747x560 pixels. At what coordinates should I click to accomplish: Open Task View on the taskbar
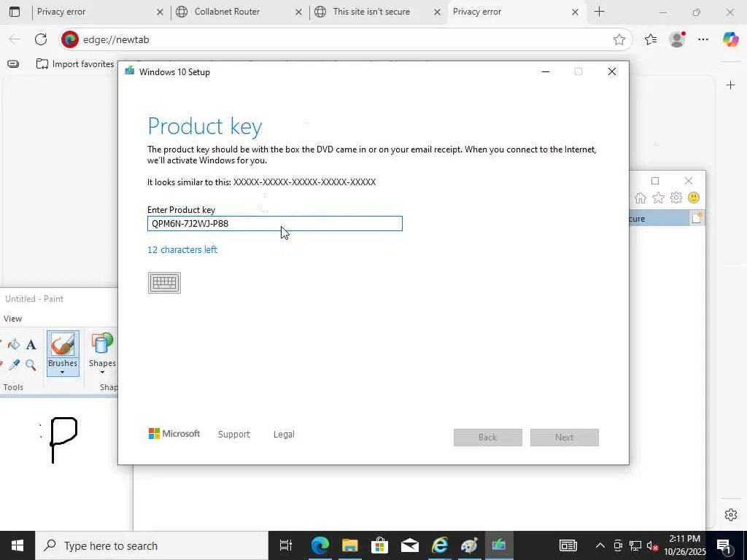(285, 545)
